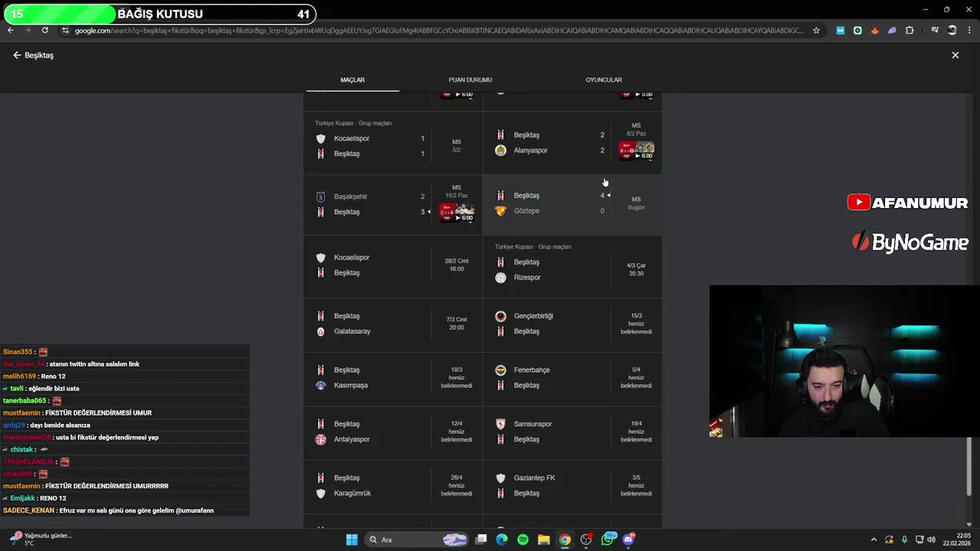This screenshot has height=551, width=980.
Task: Open Chrome three-dot menu
Action: pyautogui.click(x=969, y=31)
